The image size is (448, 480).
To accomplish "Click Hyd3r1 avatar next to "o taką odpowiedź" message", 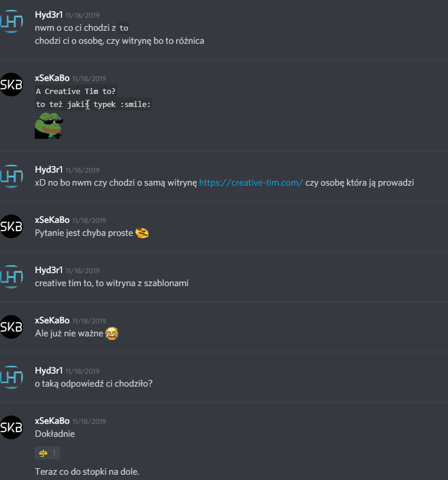I will [11, 377].
